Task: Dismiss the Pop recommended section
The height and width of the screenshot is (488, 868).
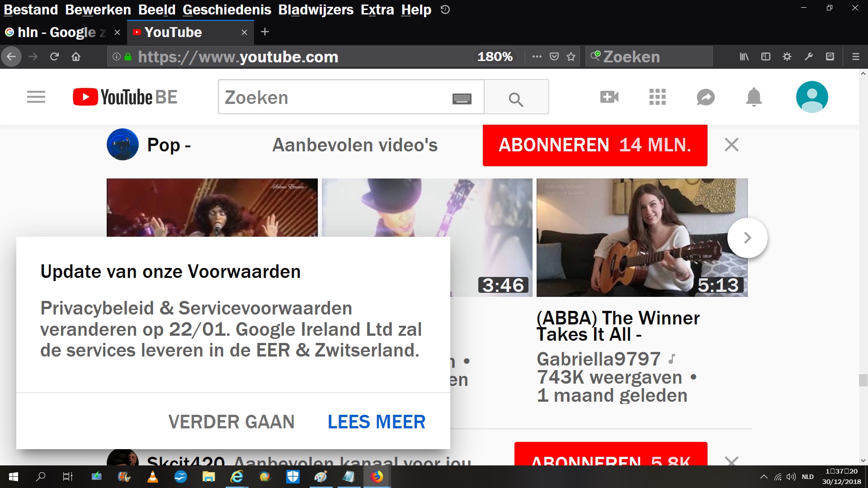Action: (x=731, y=145)
